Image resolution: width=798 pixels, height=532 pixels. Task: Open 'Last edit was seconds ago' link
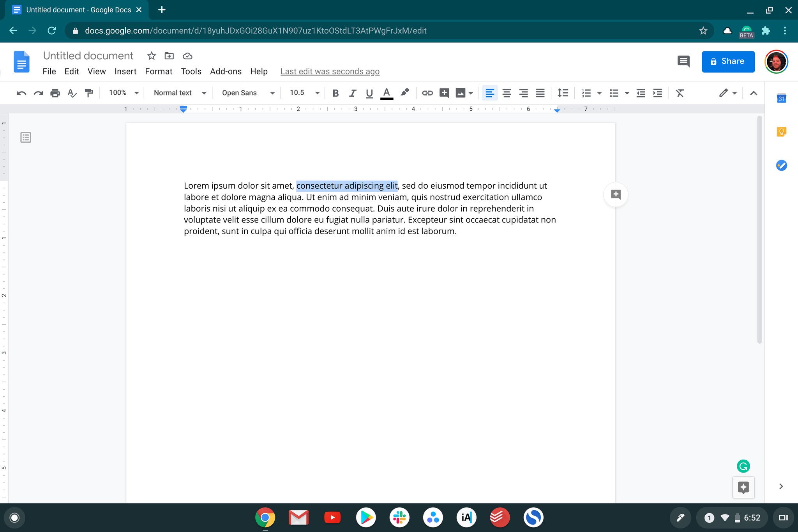pos(330,71)
